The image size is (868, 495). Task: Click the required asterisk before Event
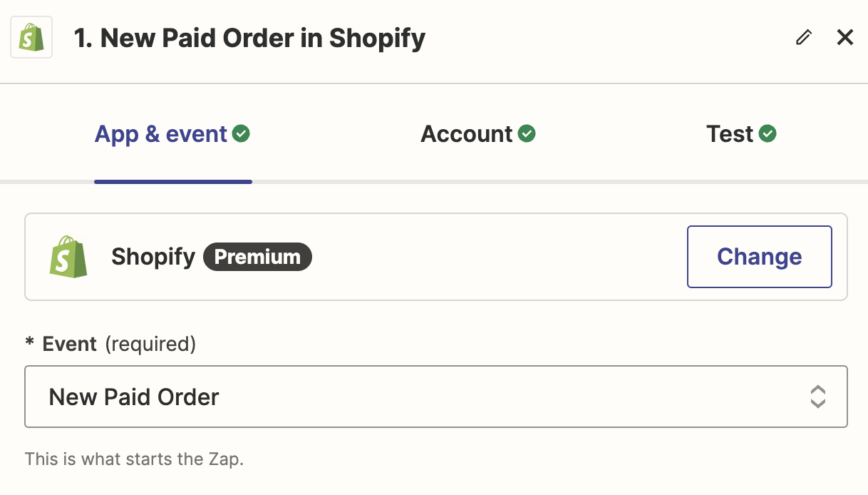(29, 344)
